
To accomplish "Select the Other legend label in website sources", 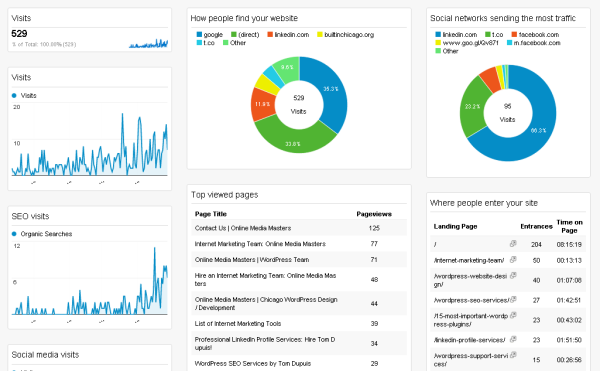I will pos(238,43).
